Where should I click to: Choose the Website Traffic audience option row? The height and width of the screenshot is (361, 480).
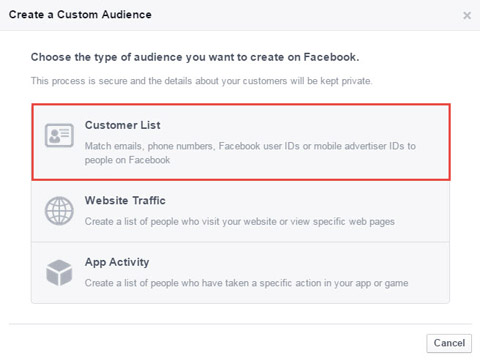coord(240,211)
